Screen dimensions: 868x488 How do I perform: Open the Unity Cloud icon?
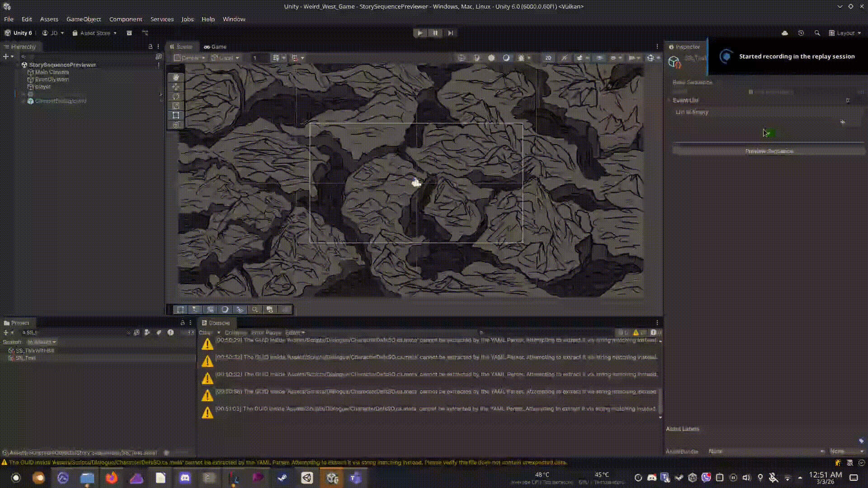tap(785, 33)
